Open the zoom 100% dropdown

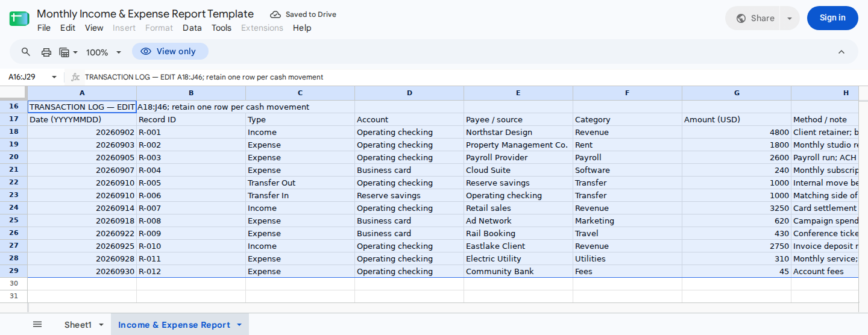104,52
